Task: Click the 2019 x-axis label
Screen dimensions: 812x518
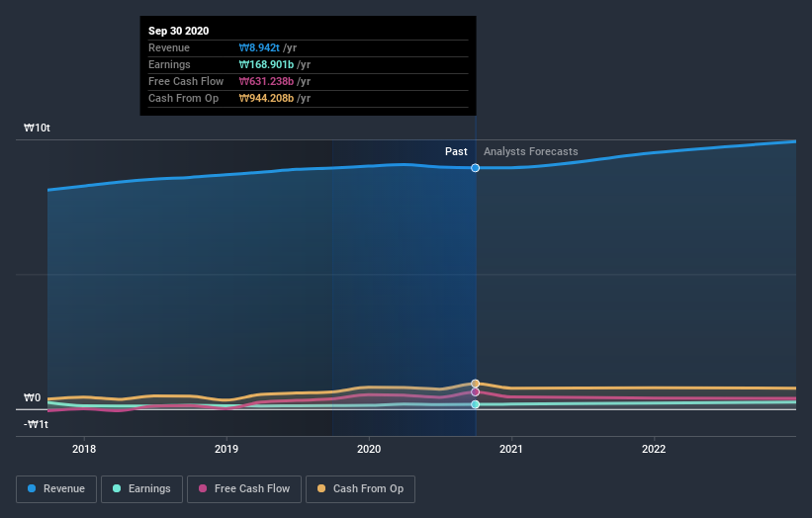Action: pyautogui.click(x=226, y=449)
